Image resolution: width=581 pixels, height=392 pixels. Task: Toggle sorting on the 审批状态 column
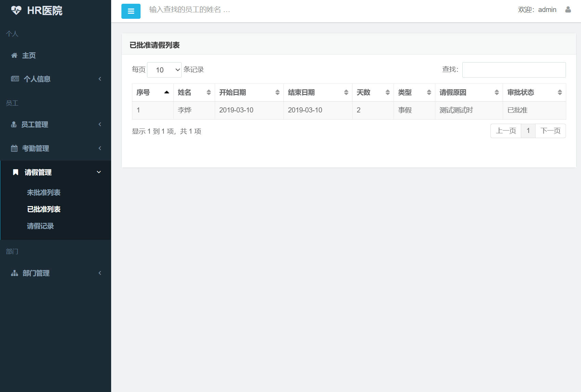560,92
